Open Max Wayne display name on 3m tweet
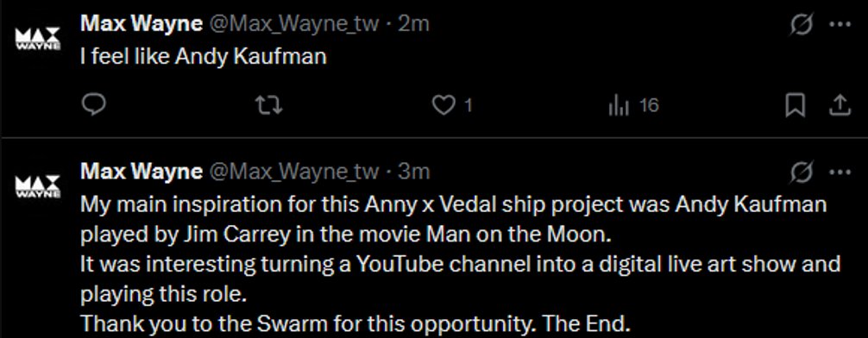Screen dimensions: 868x338 click(141, 172)
